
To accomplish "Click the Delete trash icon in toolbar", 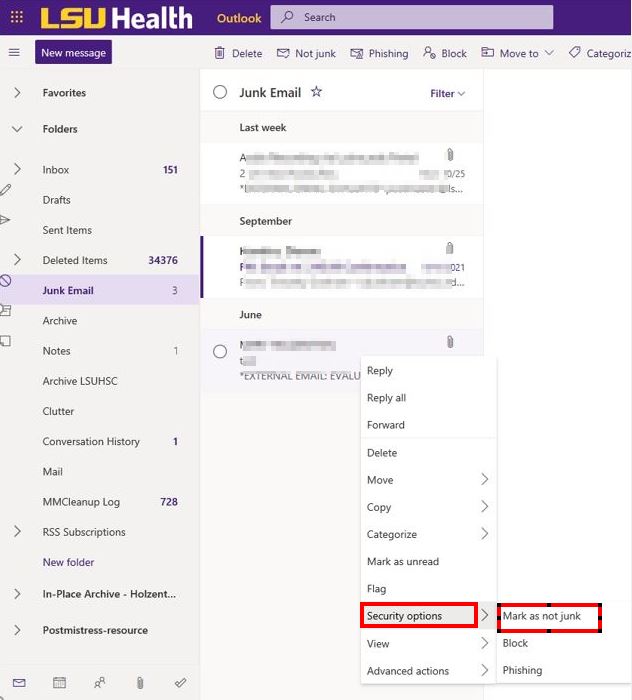I will point(220,53).
